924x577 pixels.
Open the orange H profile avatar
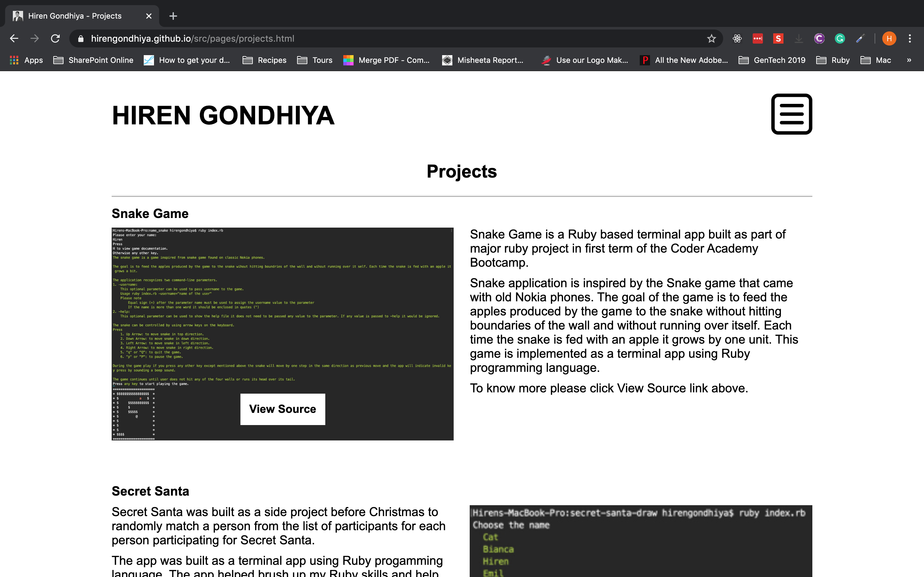889,38
